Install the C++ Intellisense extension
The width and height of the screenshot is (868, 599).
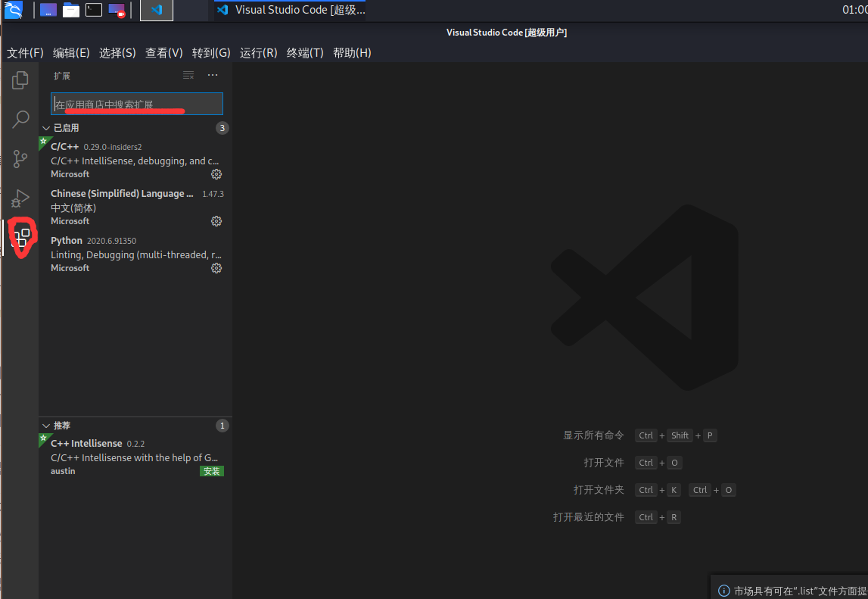(x=211, y=472)
